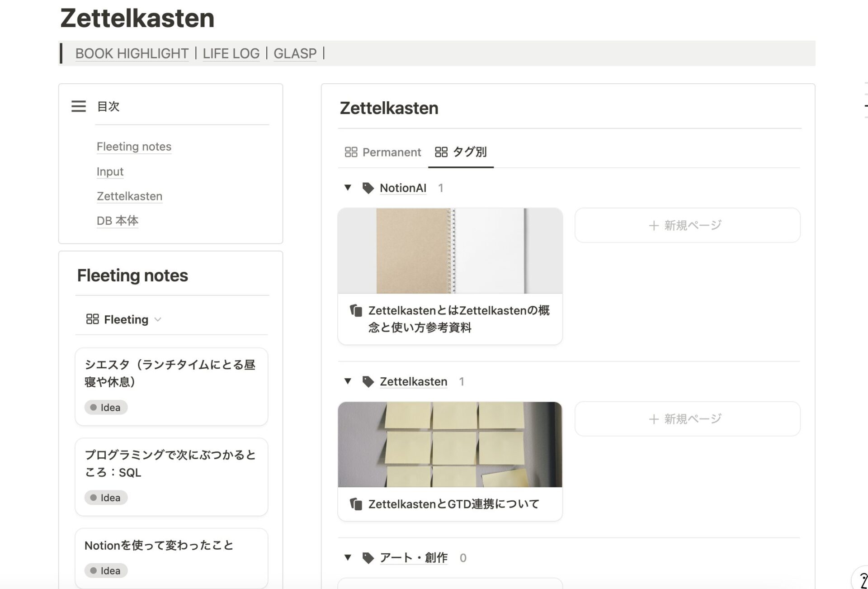The height and width of the screenshot is (589, 868).
Task: Open the Notionを使って変わったこと card
Action: (171, 558)
